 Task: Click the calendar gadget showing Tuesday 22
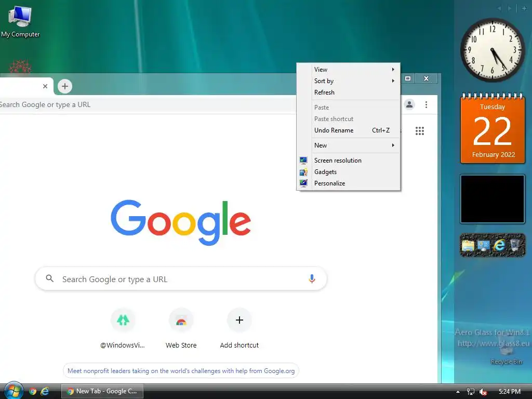tap(493, 128)
